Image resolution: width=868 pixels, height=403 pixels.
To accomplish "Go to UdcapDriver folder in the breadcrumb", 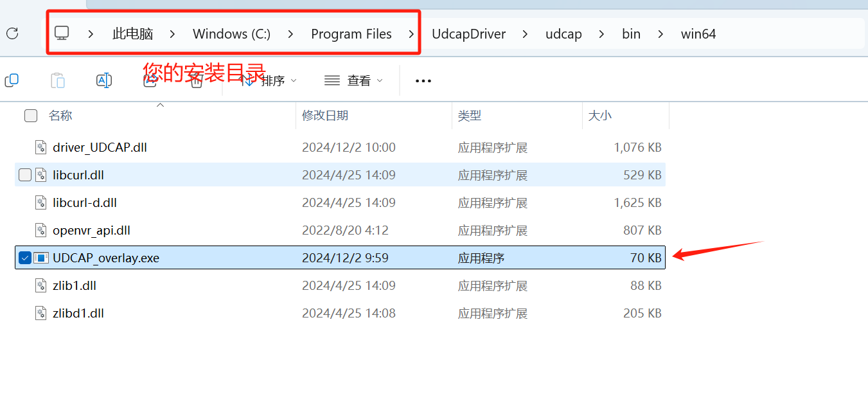I will point(469,34).
